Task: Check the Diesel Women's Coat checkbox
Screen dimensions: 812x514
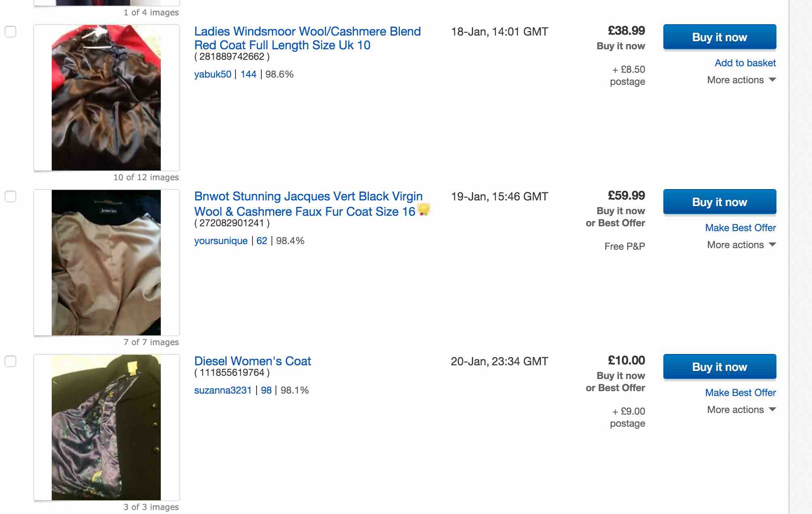Action: (11, 361)
